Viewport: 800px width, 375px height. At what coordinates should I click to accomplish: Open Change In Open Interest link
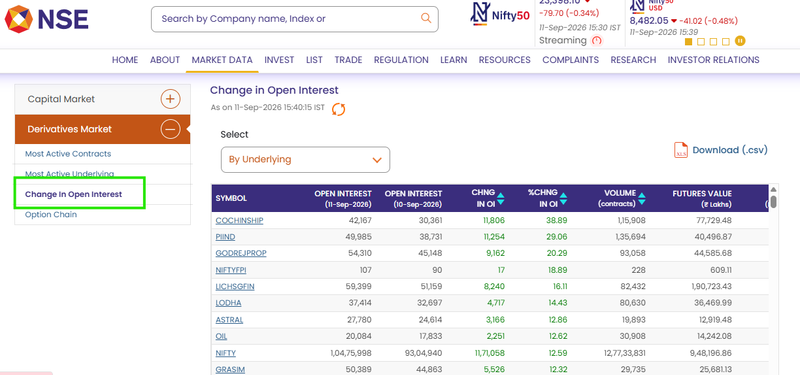tap(73, 194)
